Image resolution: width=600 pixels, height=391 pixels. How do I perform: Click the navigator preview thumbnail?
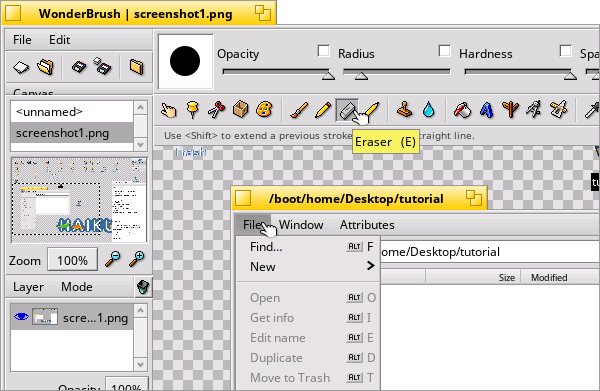(x=79, y=200)
